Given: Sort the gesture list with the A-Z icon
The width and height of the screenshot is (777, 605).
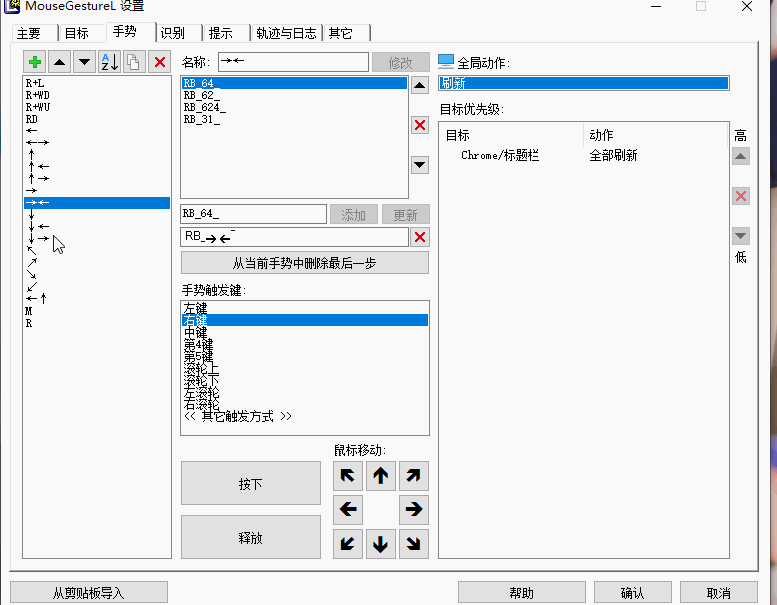Looking at the screenshot, I should 109,62.
